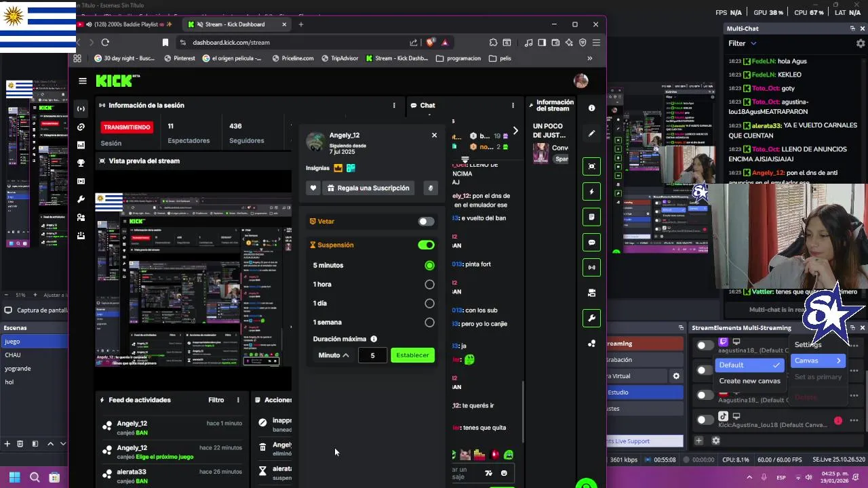Click the pencil edit stream info icon

591,134
